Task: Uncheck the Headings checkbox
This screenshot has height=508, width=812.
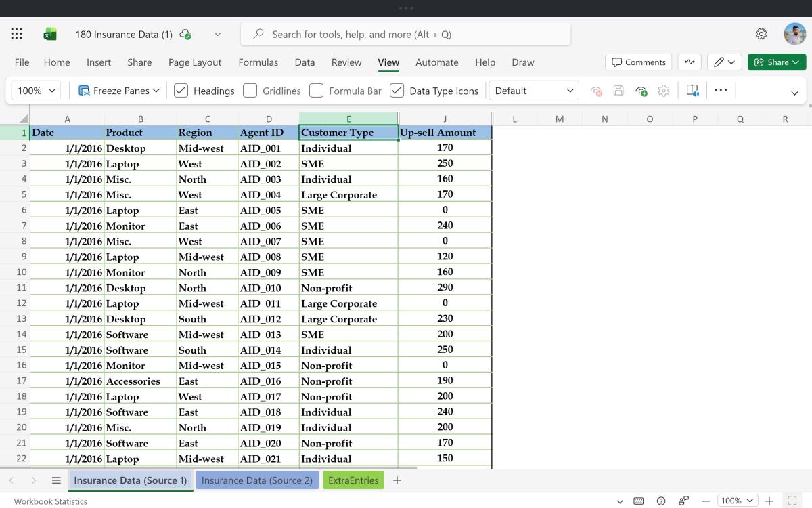Action: tap(181, 91)
